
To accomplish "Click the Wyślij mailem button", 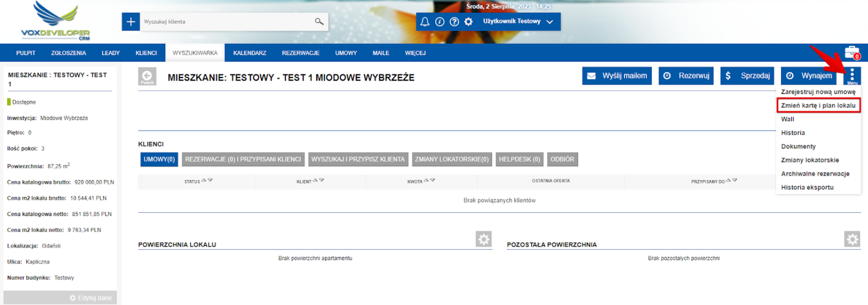I will point(617,75).
